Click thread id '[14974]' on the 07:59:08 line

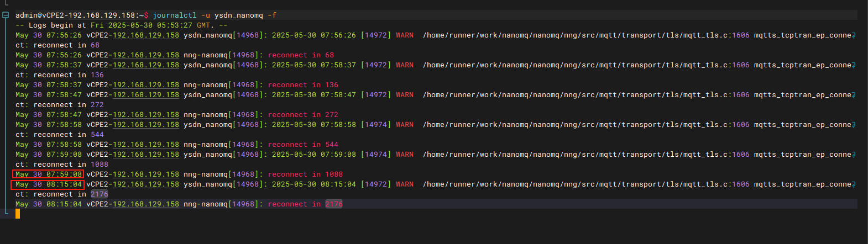coord(376,155)
